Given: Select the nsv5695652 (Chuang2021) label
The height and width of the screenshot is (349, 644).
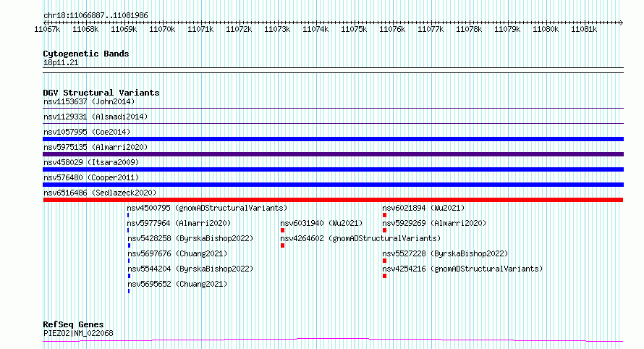Looking at the screenshot, I should point(177,284).
